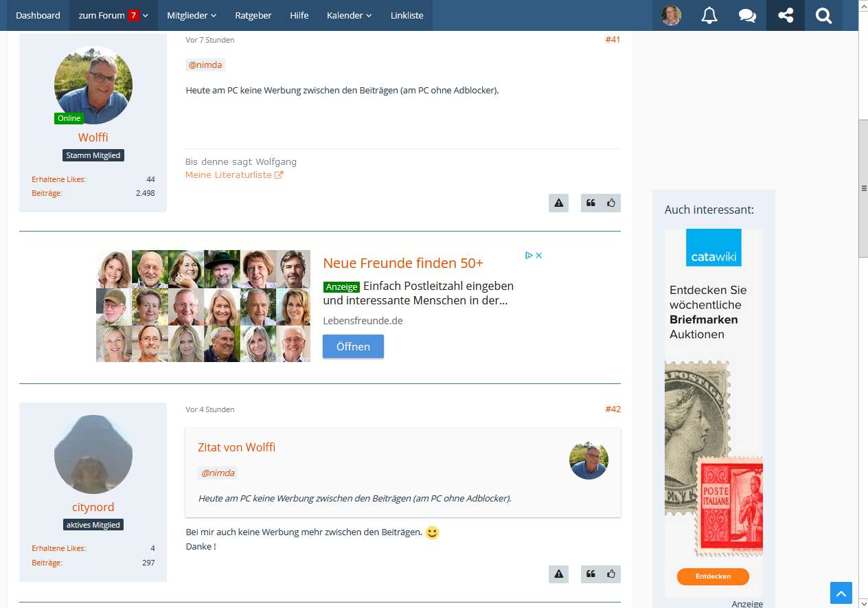Open the Linkliste menu item
The image size is (868, 608).
pos(407,15)
